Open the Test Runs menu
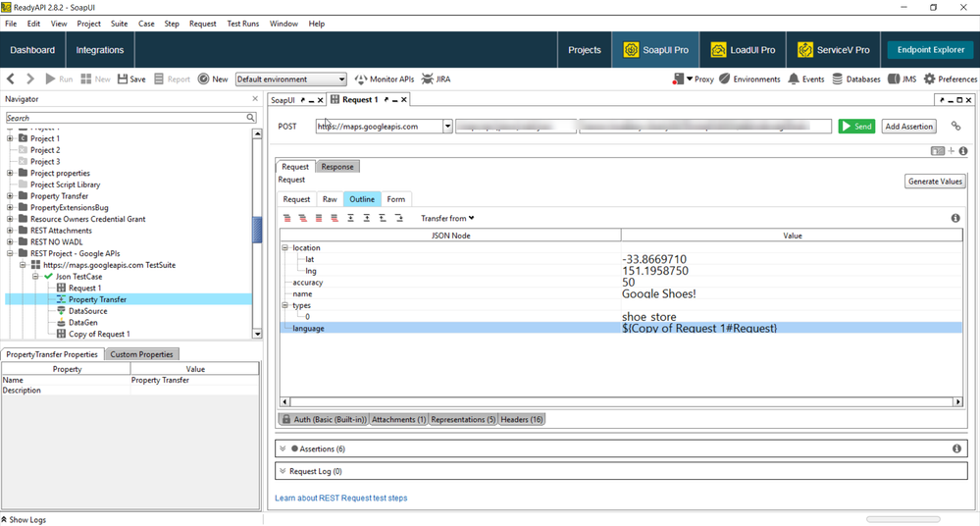The width and height of the screenshot is (980, 526). 242,24
